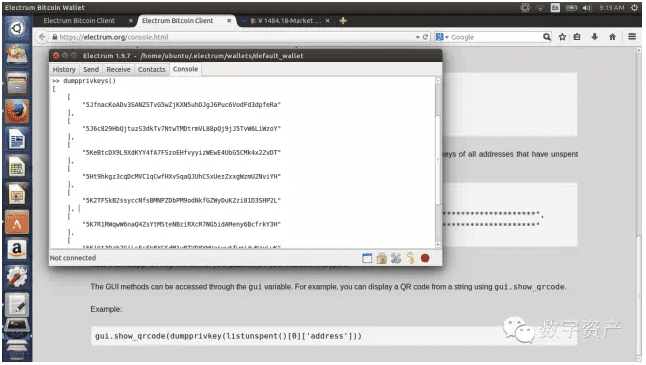Close the active Electrum Bitcoin Client tab
646x365 pixels.
pos(229,21)
